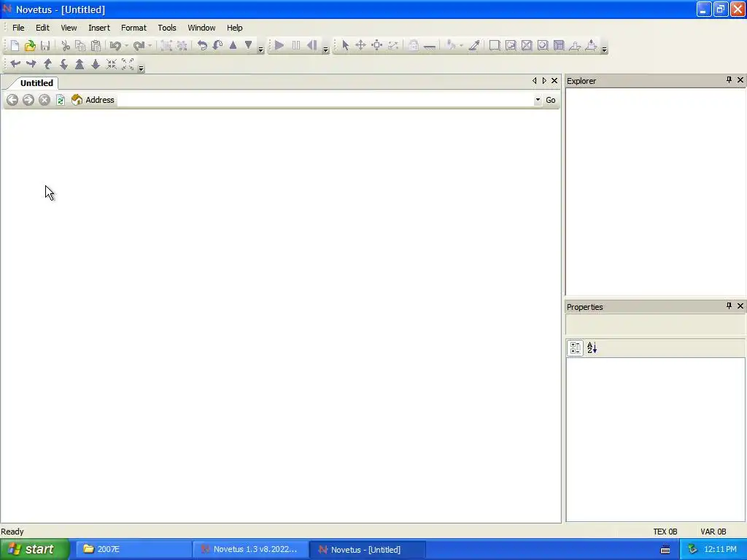Screen dimensions: 747x560
Task: Click the Redo arrow icon
Action: [x=139, y=46]
